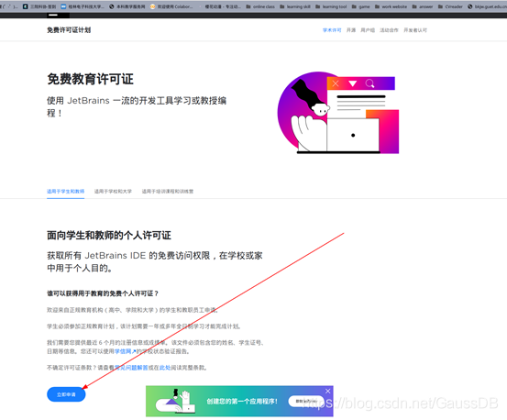Select the 适用于培训课程和训练营 tab
The height and width of the screenshot is (420, 507).
(168, 192)
